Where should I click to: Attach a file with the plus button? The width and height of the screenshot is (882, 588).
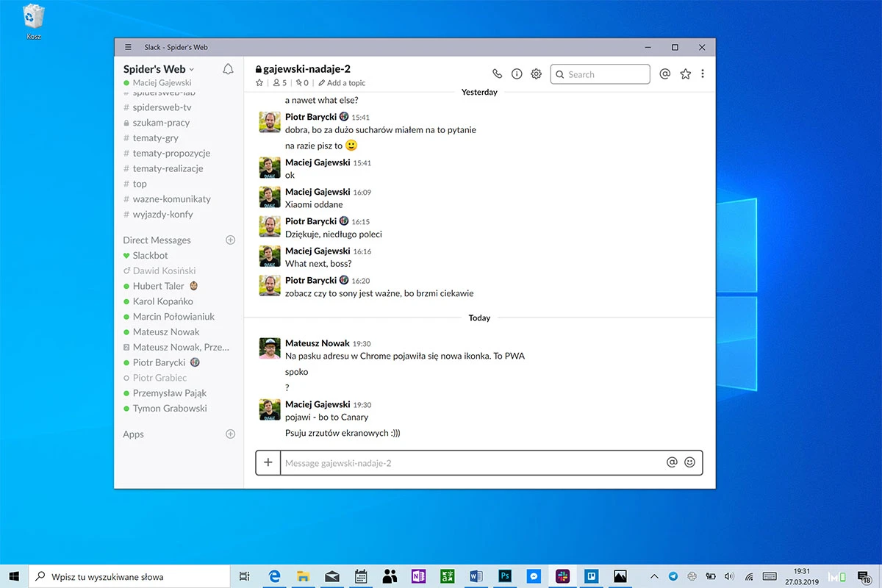(x=268, y=462)
